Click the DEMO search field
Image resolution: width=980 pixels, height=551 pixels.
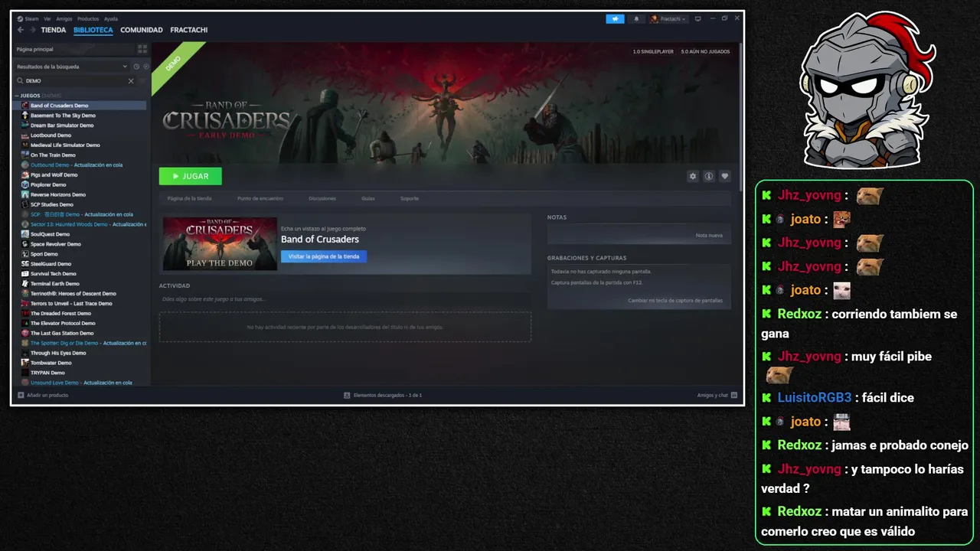[74, 80]
